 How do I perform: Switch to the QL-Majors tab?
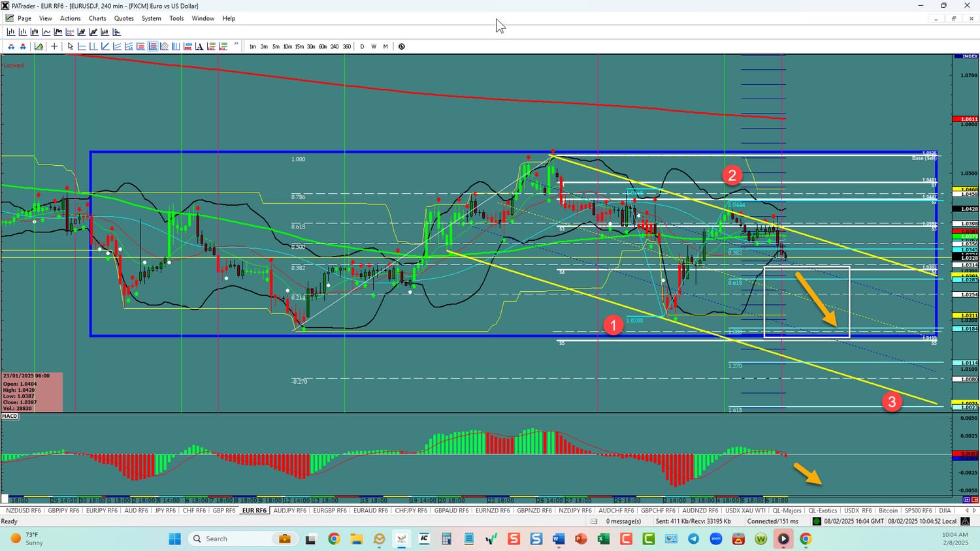(x=787, y=511)
